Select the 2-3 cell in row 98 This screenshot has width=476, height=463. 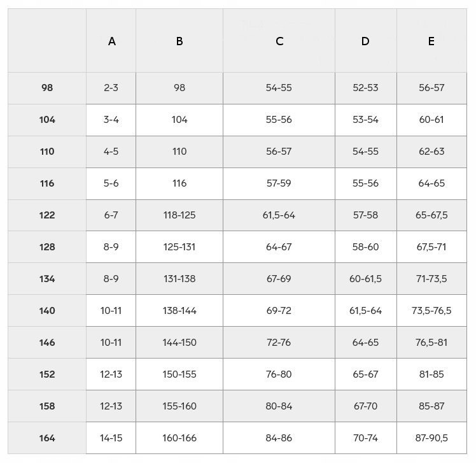coord(111,88)
